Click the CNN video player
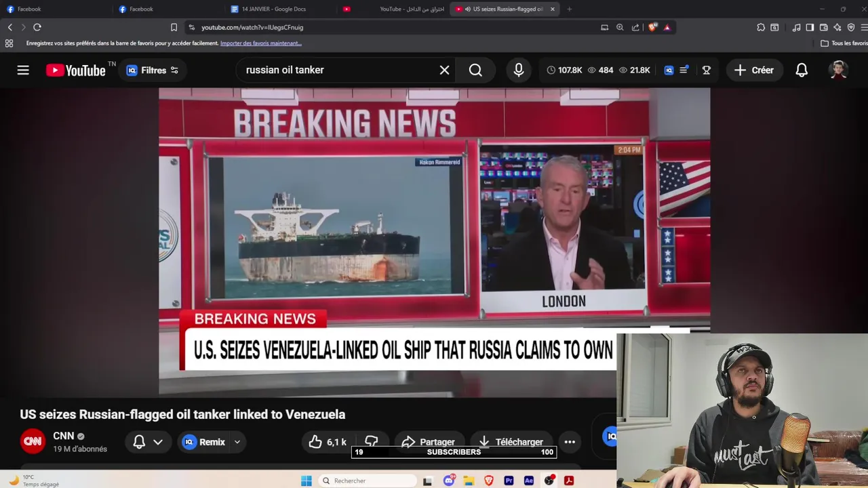The height and width of the screenshot is (488, 868). pyautogui.click(x=434, y=242)
